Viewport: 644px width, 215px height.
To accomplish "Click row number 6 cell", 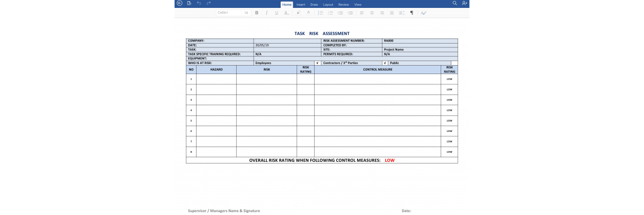I will pyautogui.click(x=191, y=131).
